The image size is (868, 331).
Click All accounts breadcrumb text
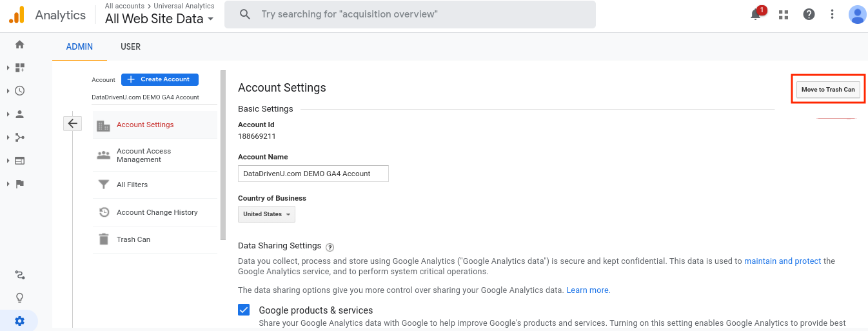coord(124,6)
